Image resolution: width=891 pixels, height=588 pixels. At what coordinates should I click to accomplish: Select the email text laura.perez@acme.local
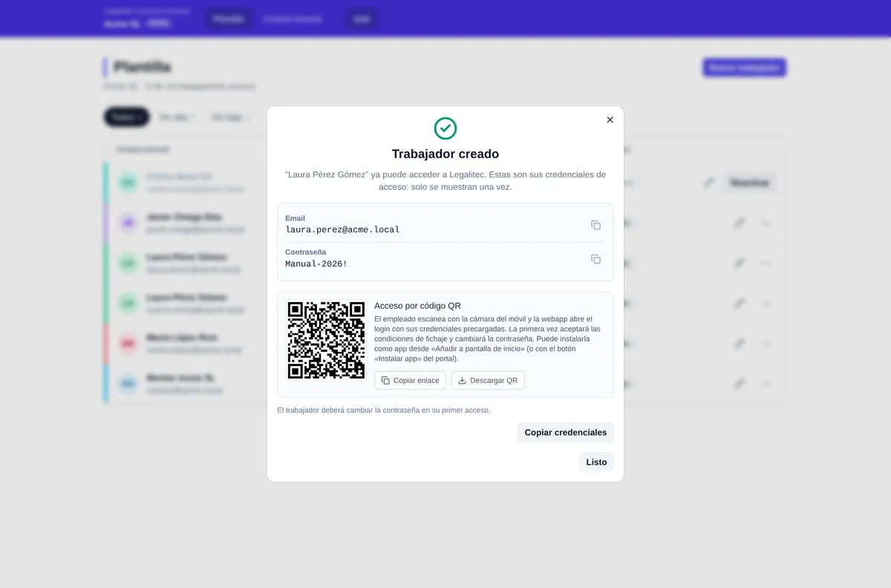click(342, 229)
